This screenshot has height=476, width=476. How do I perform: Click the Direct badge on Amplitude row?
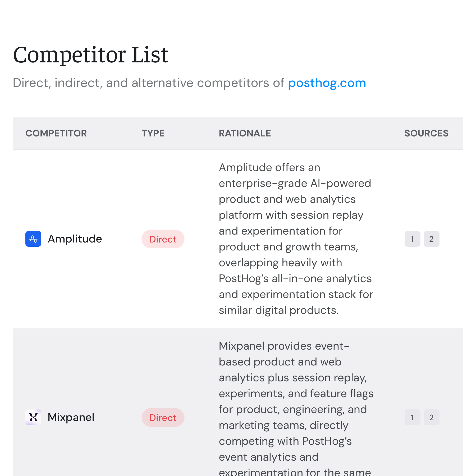[163, 239]
